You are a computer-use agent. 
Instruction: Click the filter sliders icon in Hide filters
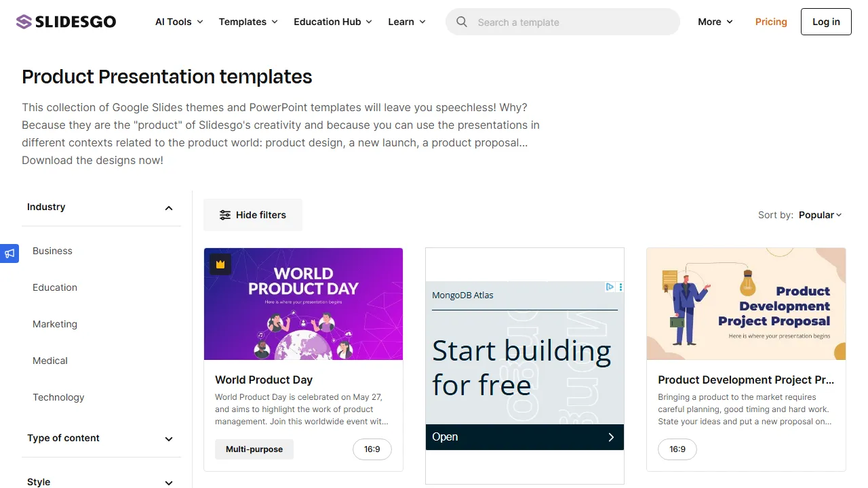click(225, 215)
